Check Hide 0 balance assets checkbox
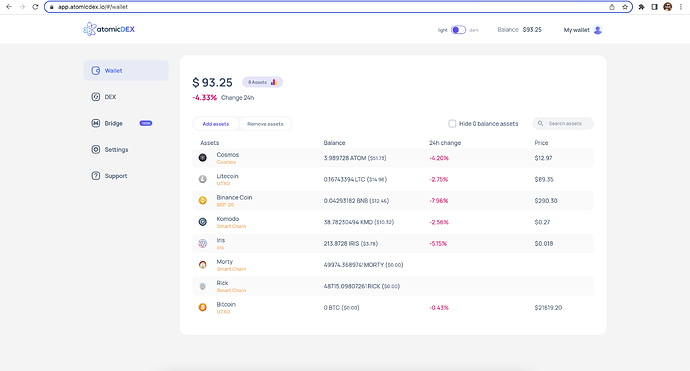 (x=452, y=124)
